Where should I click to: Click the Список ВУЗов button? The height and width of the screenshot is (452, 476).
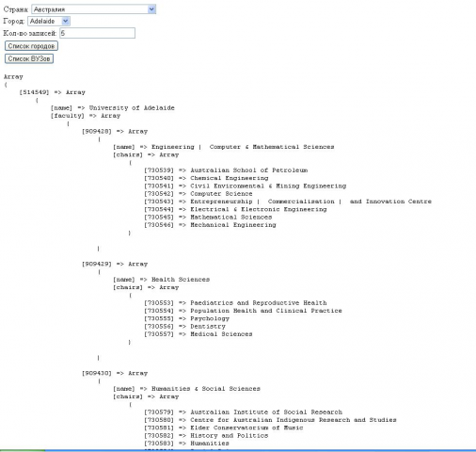(29, 58)
